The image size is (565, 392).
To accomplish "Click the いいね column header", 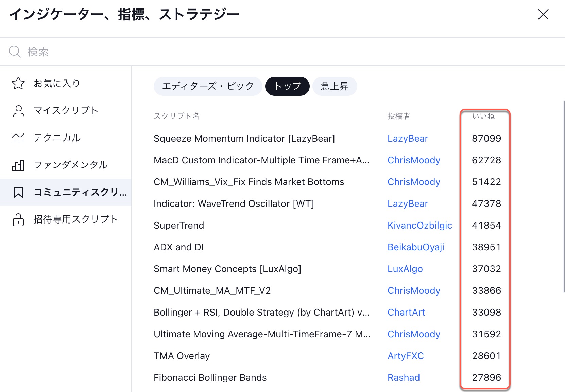I will [483, 116].
